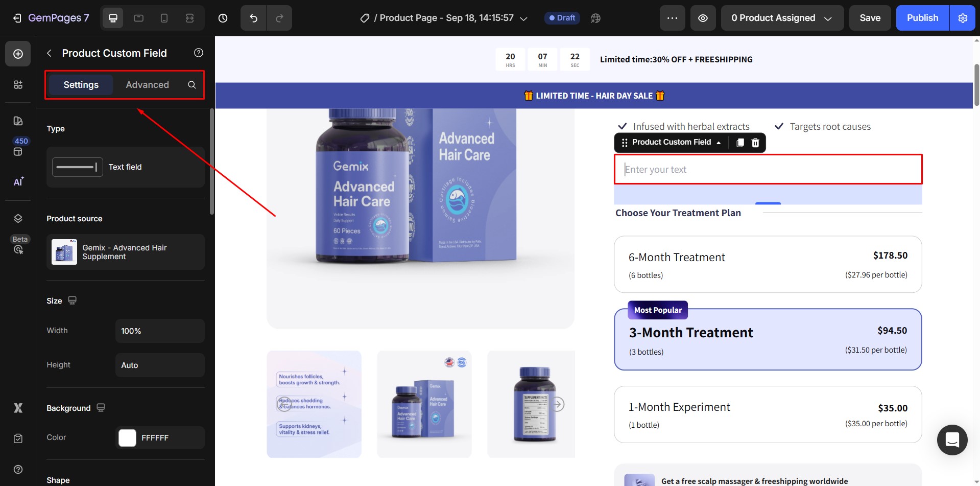Click the undo arrow
980x486 pixels.
(x=253, y=17)
